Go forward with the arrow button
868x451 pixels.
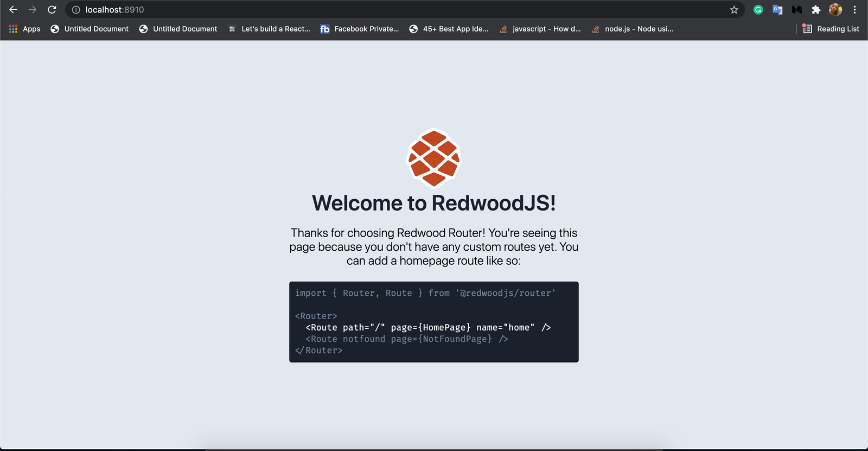coord(33,10)
